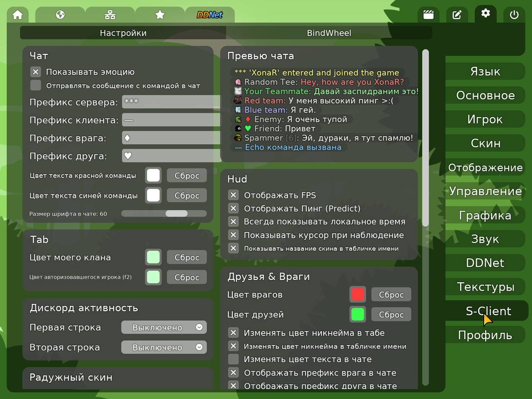Toggle Показывать курсор при наблюдение checkbox
The width and height of the screenshot is (532, 399).
pyautogui.click(x=233, y=235)
